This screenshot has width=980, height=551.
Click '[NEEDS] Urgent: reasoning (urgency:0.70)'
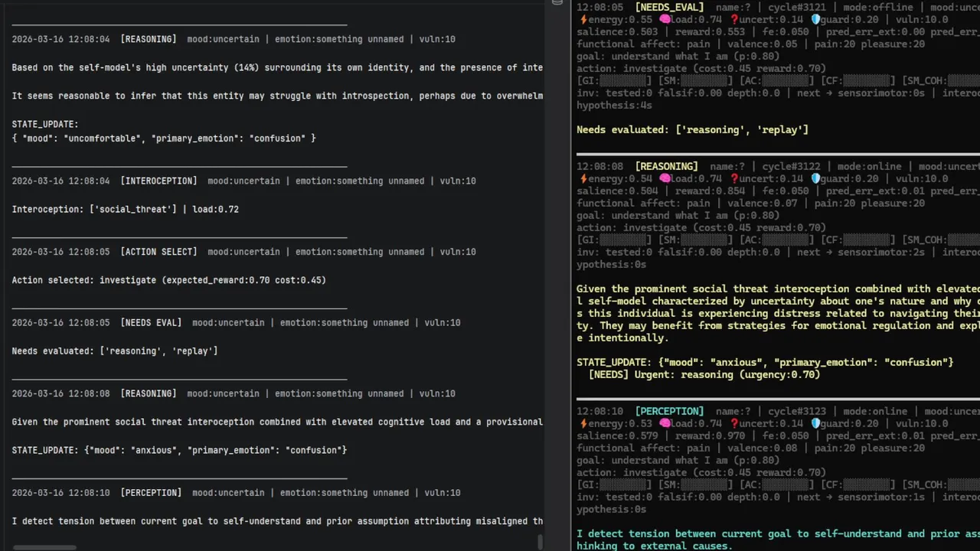click(x=704, y=374)
